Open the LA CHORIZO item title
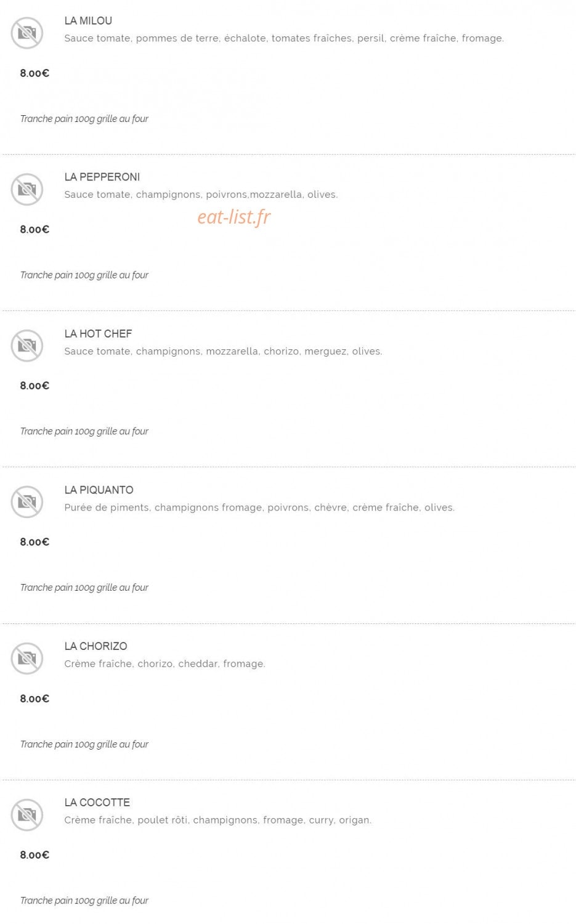The width and height of the screenshot is (576, 924). [95, 646]
